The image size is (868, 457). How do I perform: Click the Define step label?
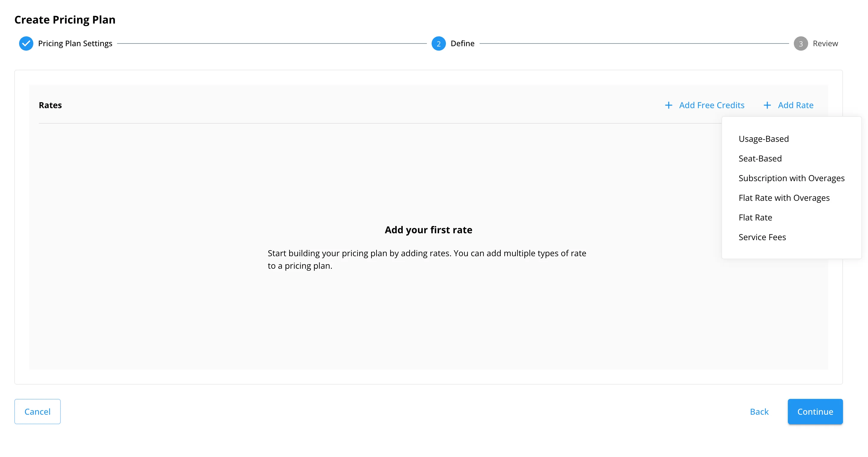tap(462, 43)
